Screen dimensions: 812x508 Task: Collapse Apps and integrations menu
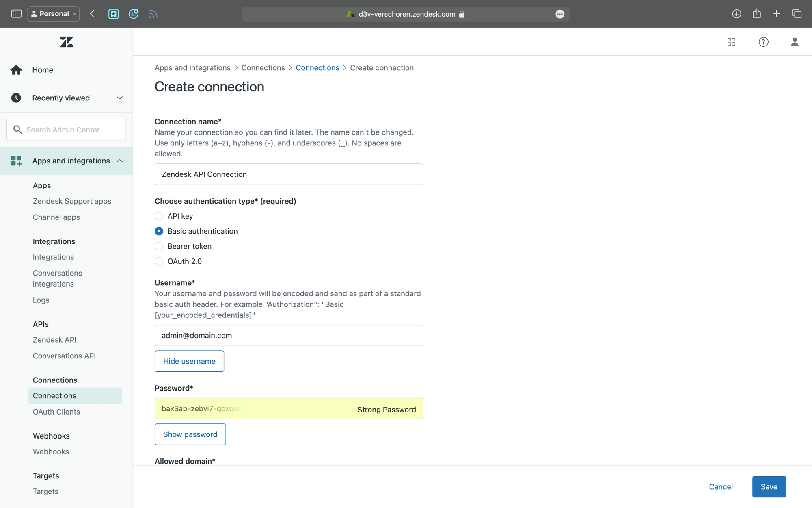point(119,161)
